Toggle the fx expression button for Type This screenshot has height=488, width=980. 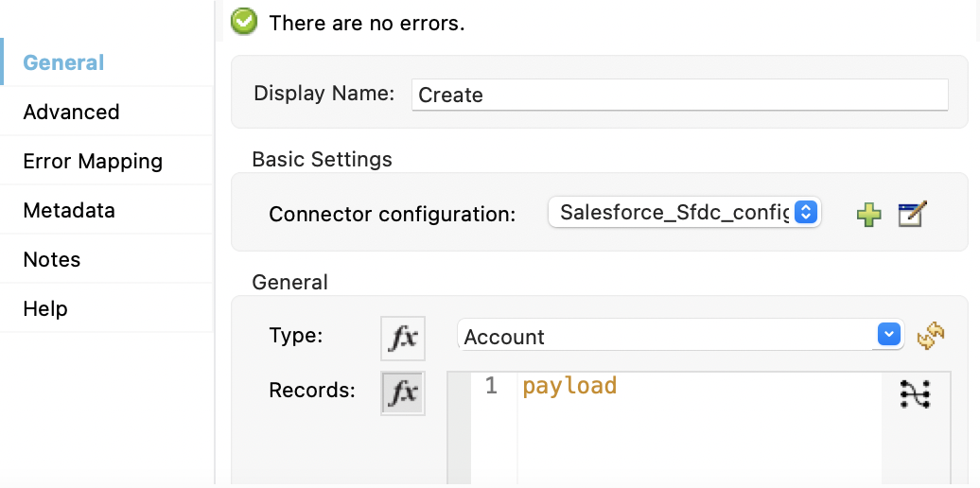[x=403, y=338]
